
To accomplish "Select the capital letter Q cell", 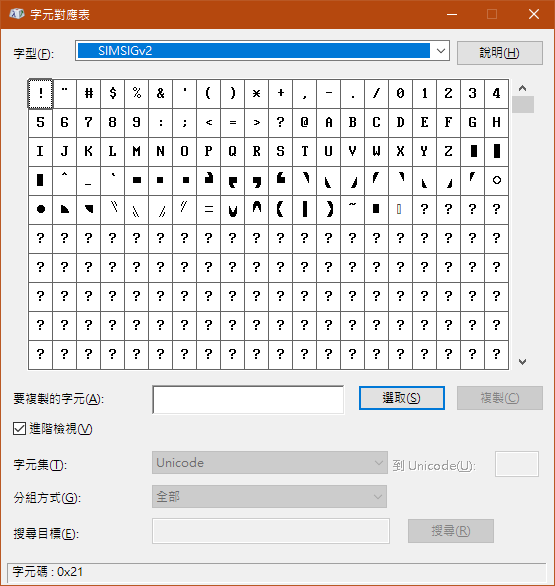I will 232,151.
